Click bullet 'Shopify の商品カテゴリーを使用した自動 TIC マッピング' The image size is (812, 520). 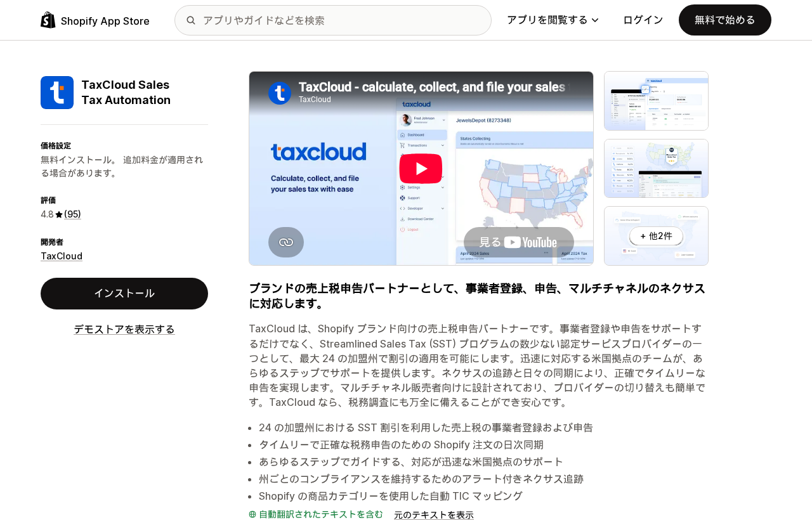(391, 496)
